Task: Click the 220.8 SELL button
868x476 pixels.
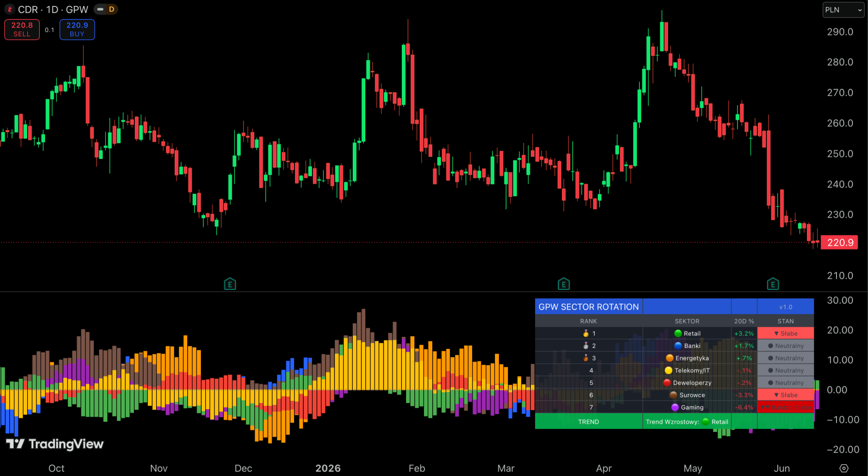Action: [x=22, y=30]
